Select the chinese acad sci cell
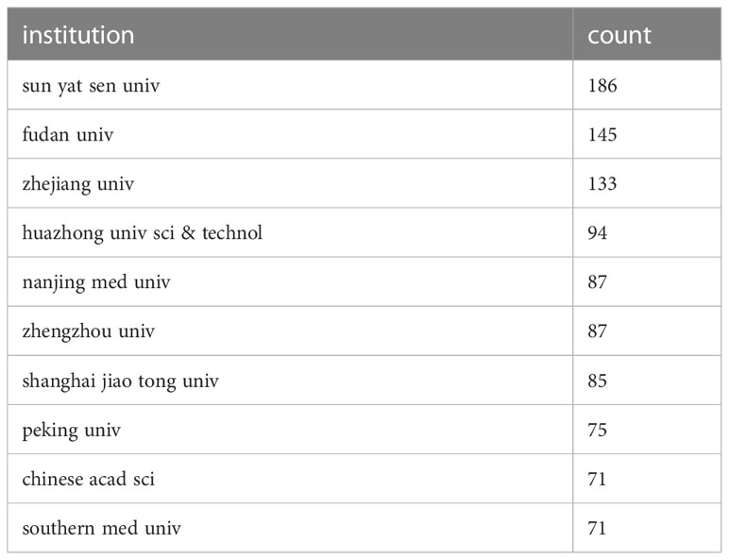 pos(290,479)
